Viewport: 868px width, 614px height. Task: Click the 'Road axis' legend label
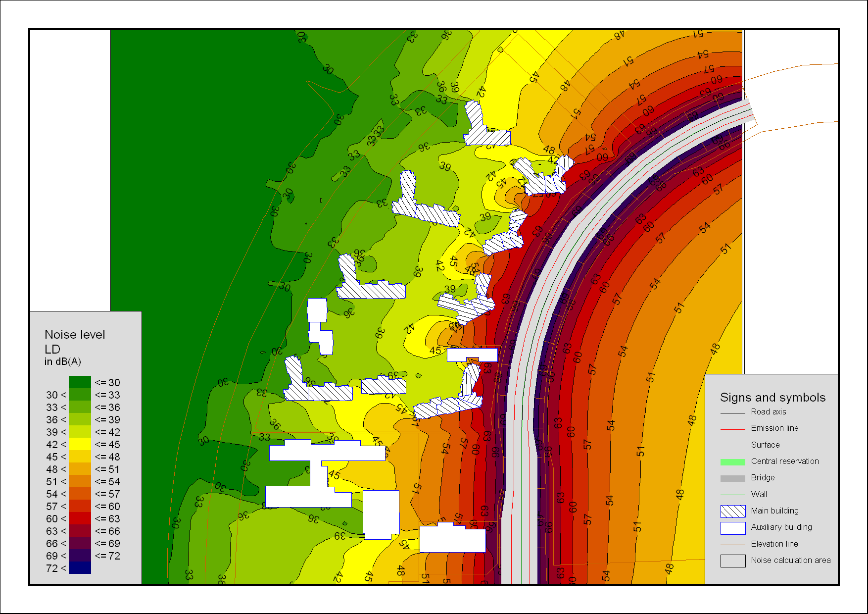769,412
